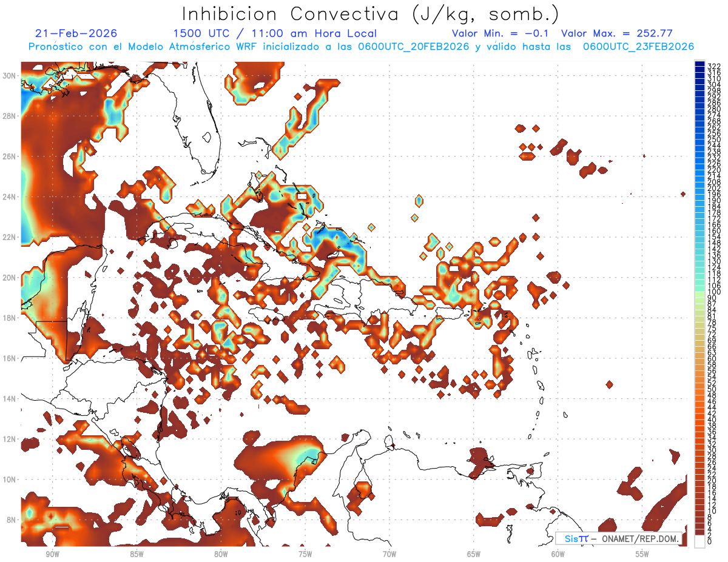This screenshot has width=728, height=562.
Task: Click the "70W" longitude axis label
Action: 389,554
